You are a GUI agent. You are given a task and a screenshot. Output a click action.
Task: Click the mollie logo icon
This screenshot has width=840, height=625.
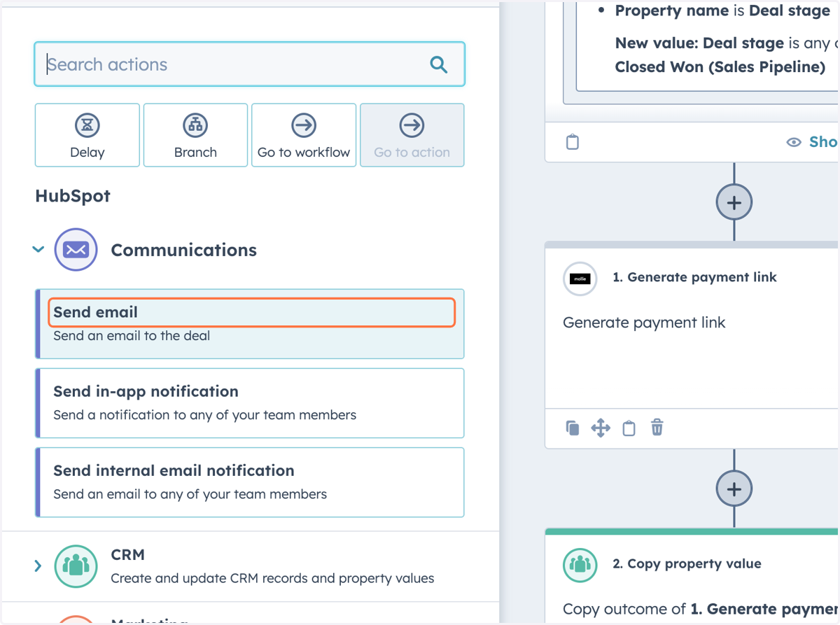(x=580, y=279)
